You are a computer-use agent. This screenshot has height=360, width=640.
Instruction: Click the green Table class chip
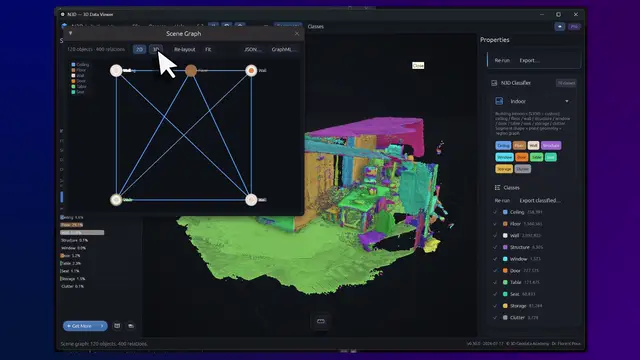coord(536,157)
